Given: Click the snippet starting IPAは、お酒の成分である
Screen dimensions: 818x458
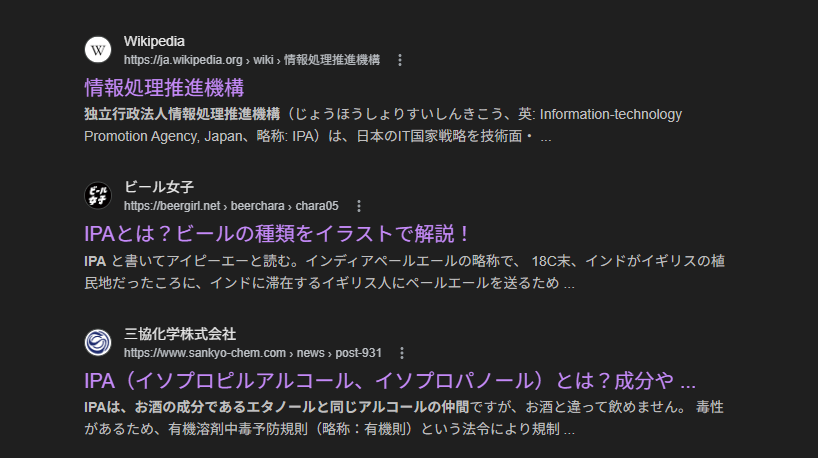Looking at the screenshot, I should click(404, 418).
